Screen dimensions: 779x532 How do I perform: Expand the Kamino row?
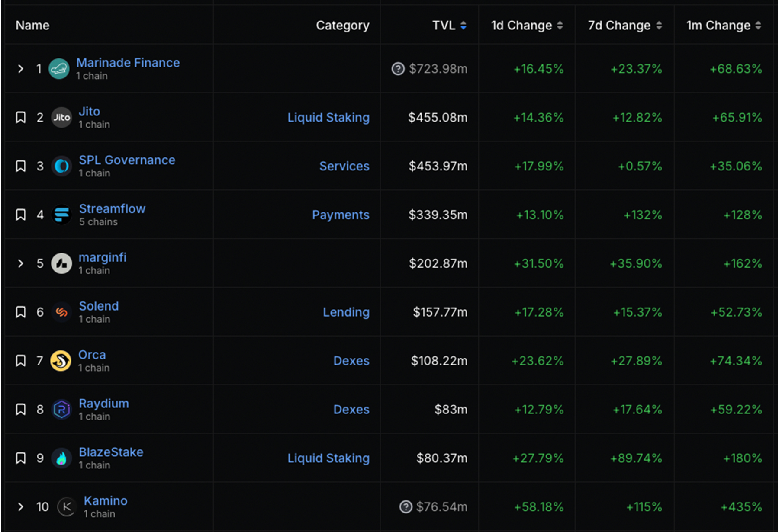pos(20,507)
